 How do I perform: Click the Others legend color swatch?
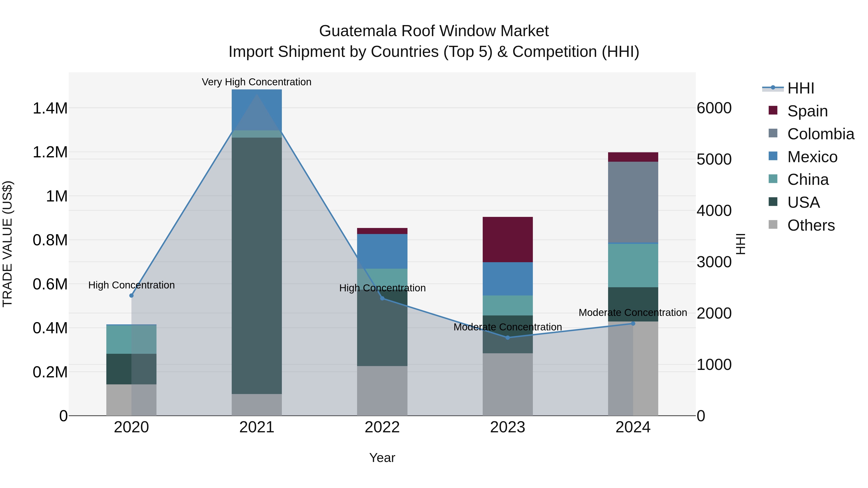tap(773, 225)
